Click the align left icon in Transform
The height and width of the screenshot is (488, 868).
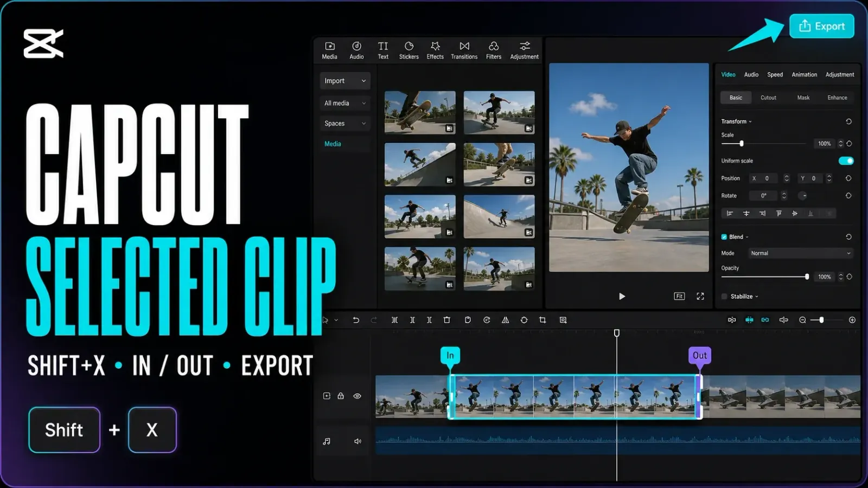[x=730, y=214]
